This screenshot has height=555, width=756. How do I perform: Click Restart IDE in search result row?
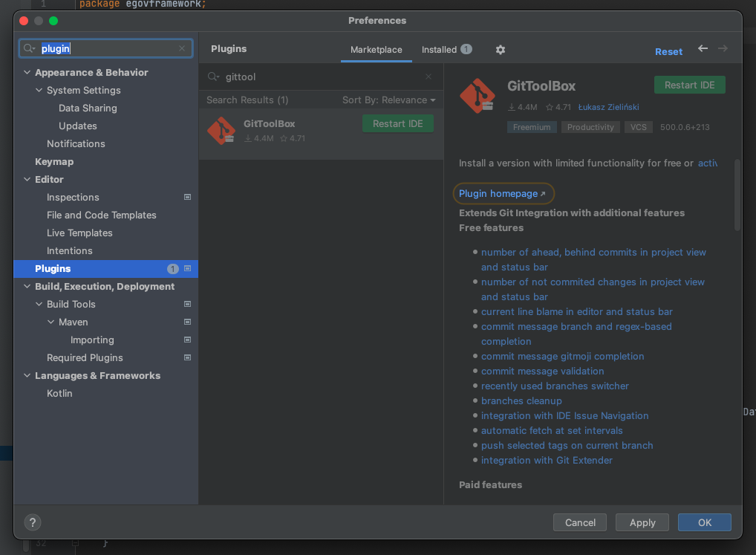click(398, 124)
